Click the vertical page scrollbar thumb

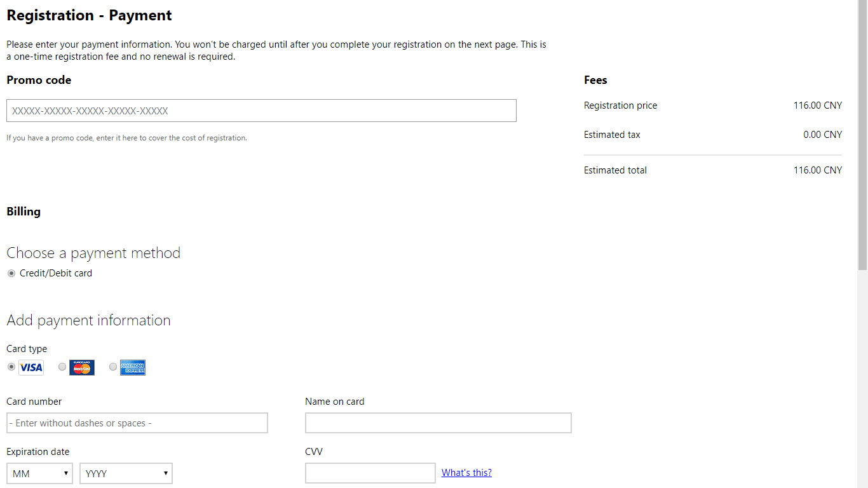862,133
